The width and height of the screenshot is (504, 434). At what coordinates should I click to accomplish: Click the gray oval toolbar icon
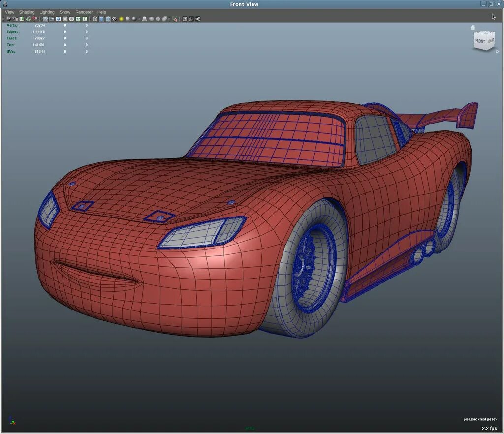click(151, 19)
